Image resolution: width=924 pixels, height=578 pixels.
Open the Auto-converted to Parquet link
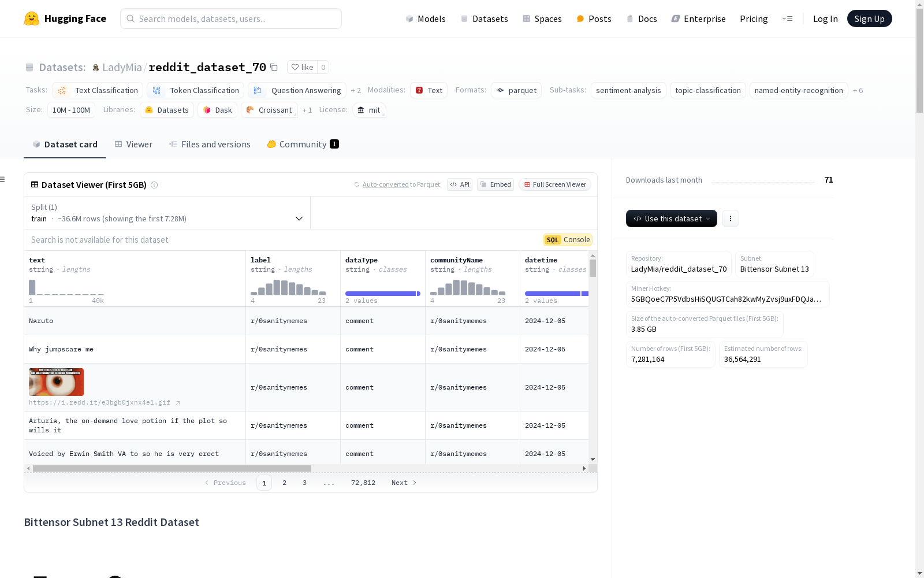(x=397, y=185)
